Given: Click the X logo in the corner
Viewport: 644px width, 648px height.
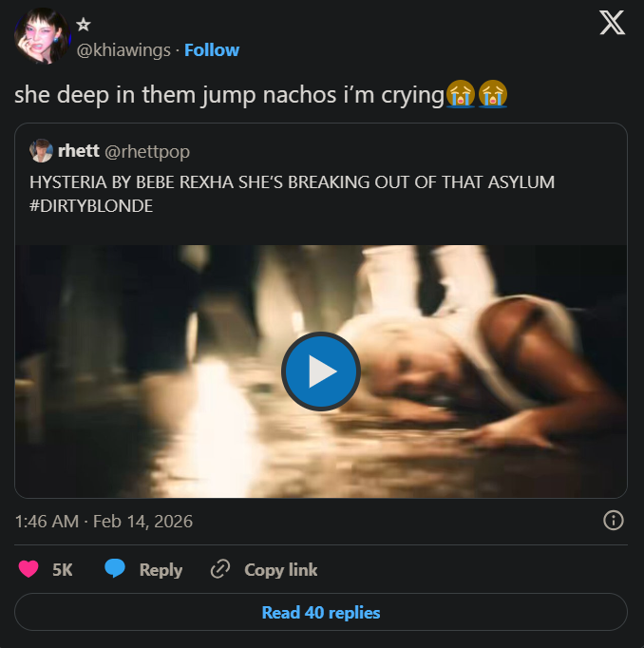Looking at the screenshot, I should [x=613, y=23].
